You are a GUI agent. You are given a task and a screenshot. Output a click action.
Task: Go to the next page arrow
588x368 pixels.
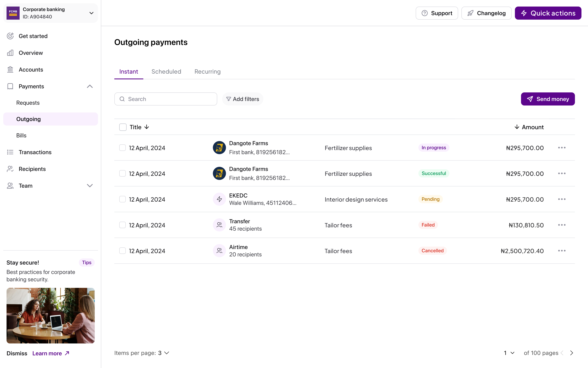572,353
